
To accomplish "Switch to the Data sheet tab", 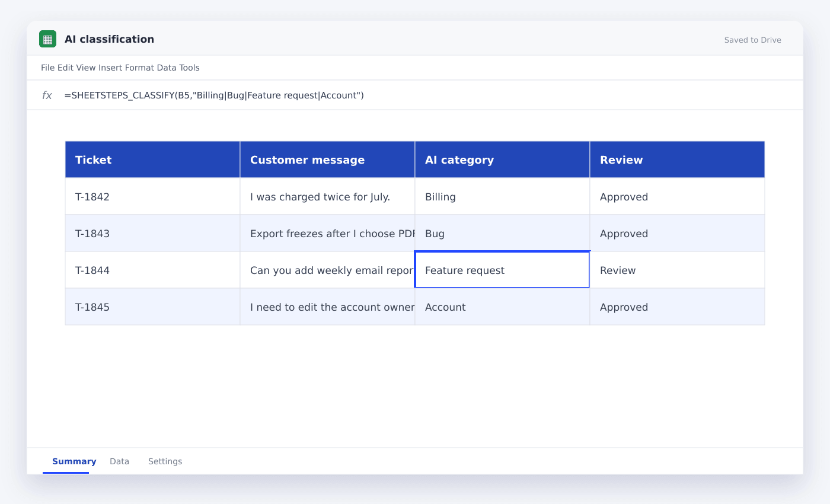I will point(119,461).
